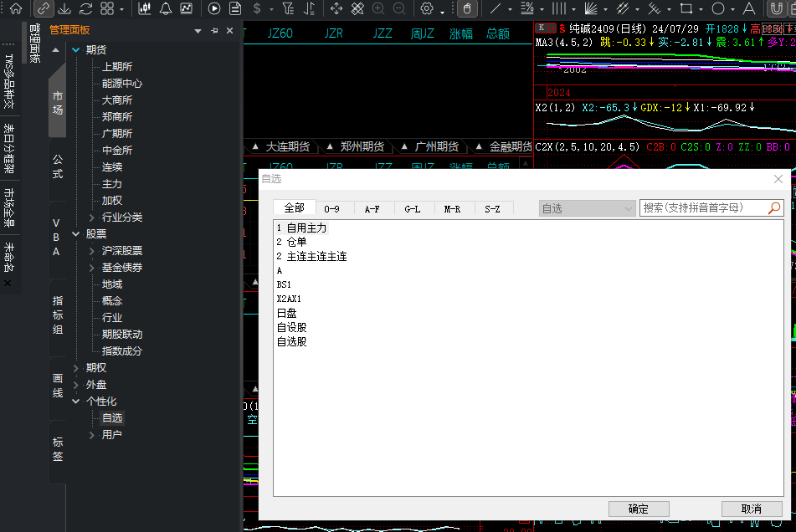
Task: Click the 取消 button
Action: [752, 509]
